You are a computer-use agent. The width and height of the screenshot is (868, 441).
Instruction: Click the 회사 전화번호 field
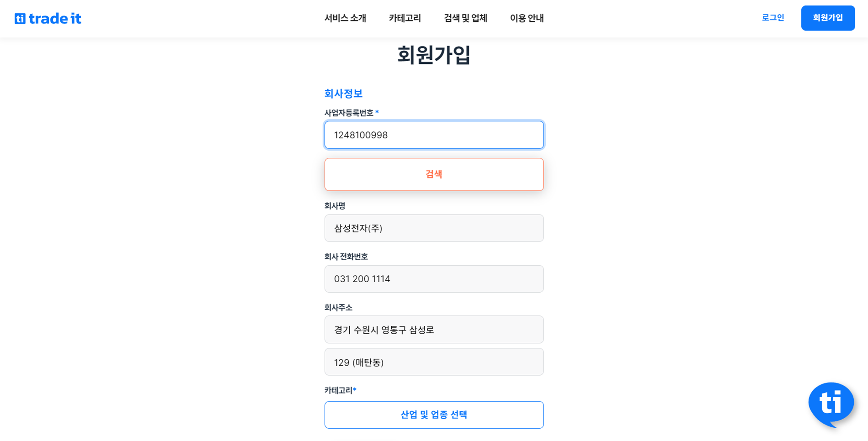pos(434,279)
